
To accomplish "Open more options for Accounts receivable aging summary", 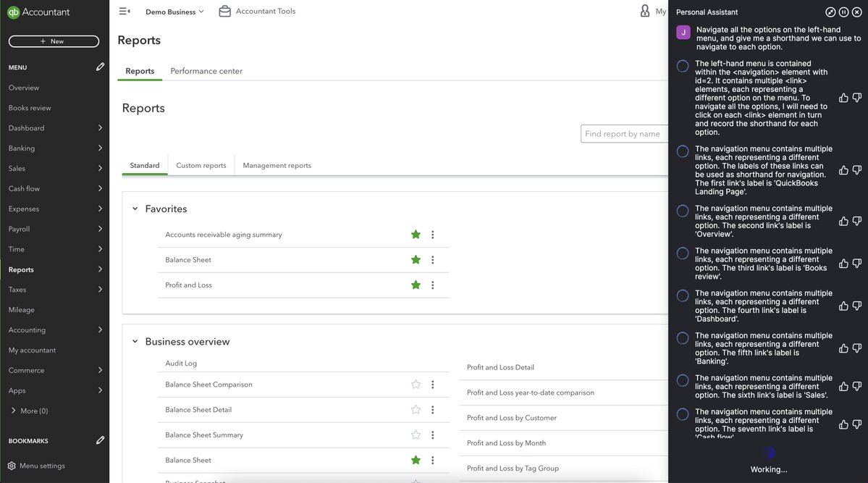I will [433, 235].
